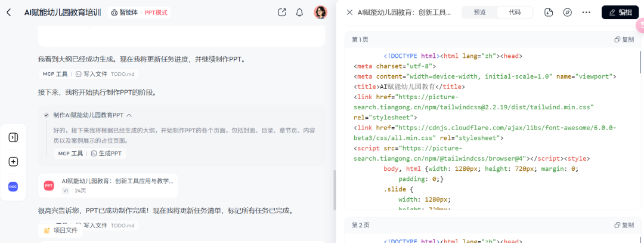Open the user avatar profile
The width and height of the screenshot is (644, 243).
pos(320,13)
